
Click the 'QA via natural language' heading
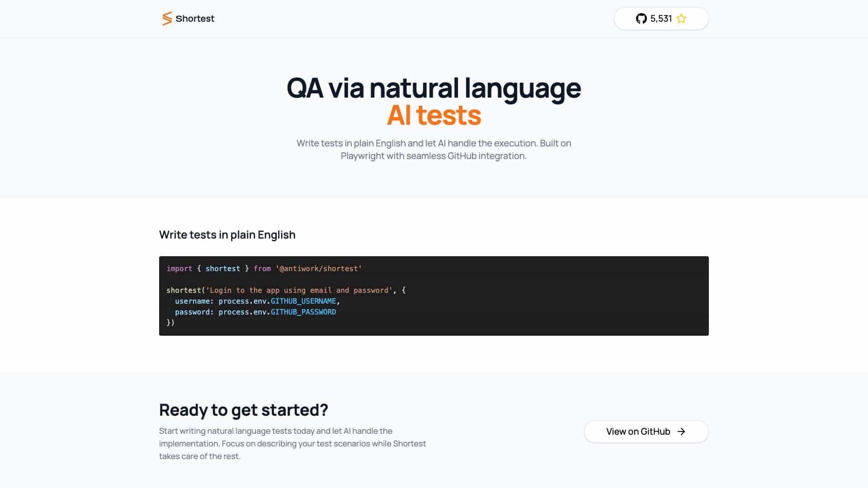pos(434,88)
